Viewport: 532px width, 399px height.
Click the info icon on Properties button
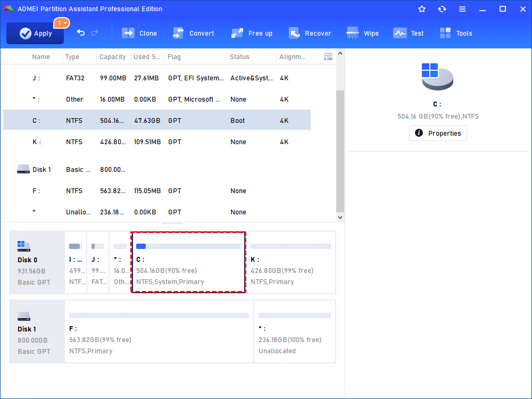[x=419, y=133]
